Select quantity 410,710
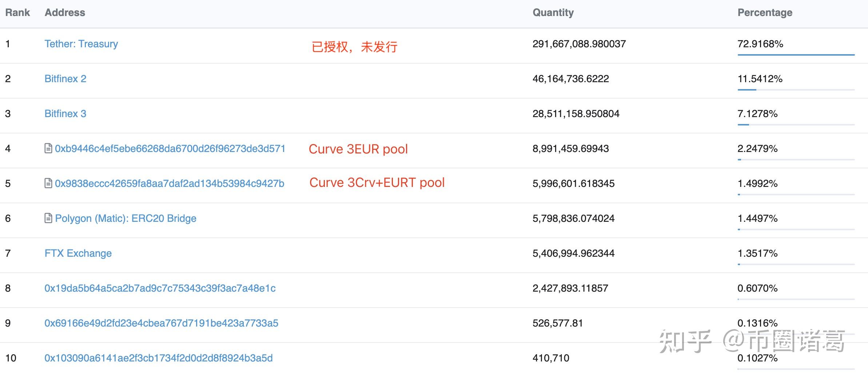 [551, 358]
